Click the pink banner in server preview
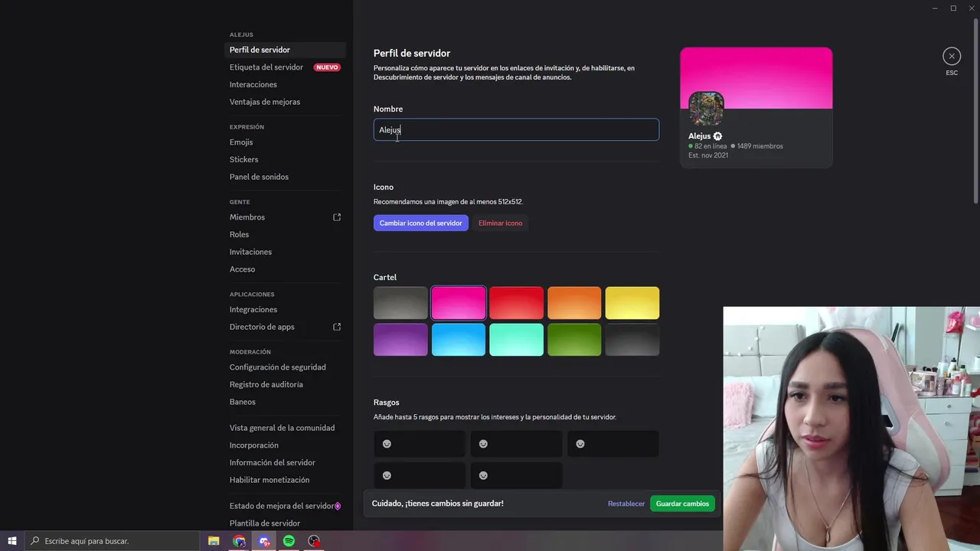 tap(756, 77)
